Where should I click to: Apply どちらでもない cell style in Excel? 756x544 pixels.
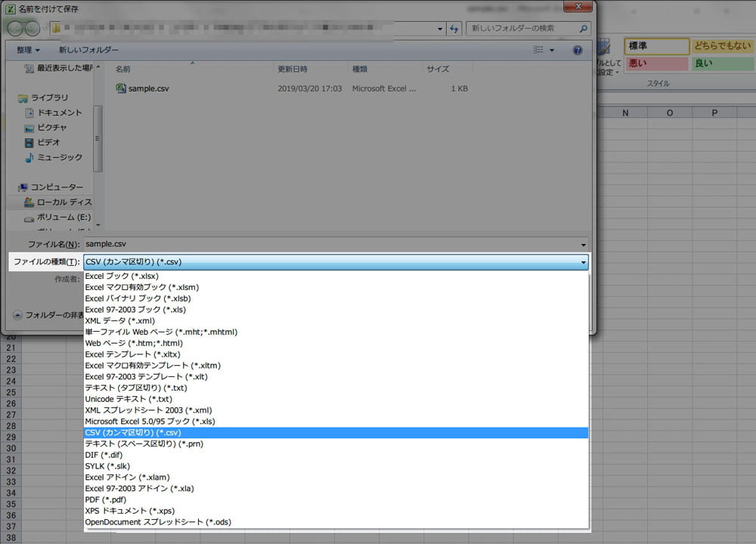722,46
